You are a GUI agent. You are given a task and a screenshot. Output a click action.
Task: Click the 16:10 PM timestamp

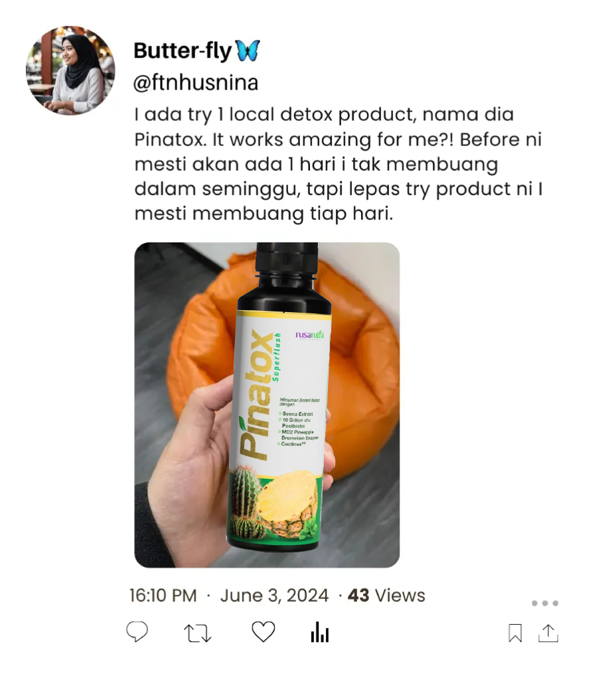(x=163, y=596)
